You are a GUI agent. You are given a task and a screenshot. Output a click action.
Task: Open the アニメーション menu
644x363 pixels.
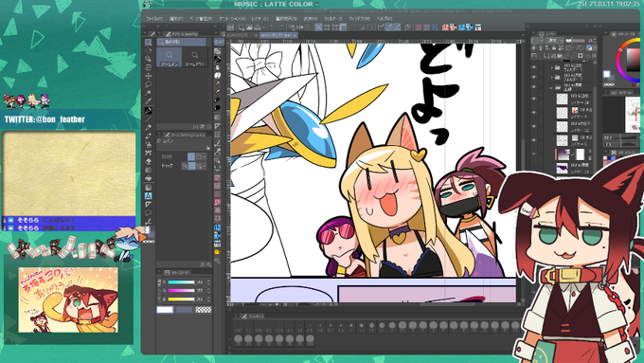[232, 19]
